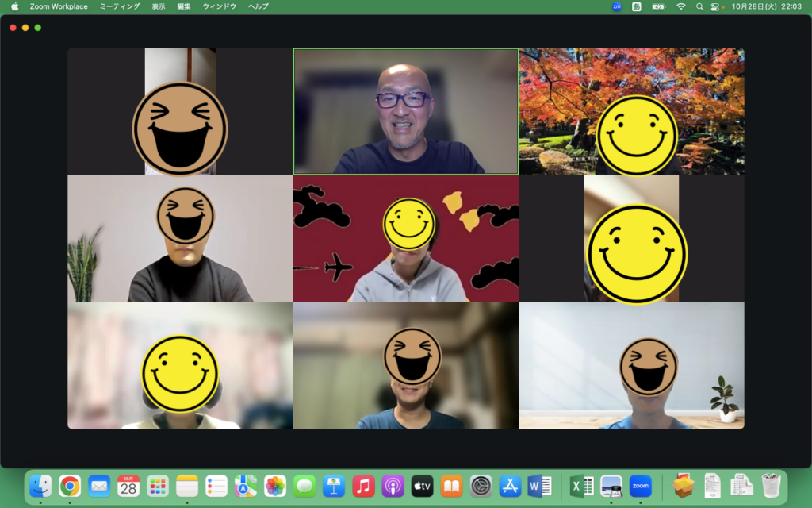
Task: Open the 表示 menu in menu bar
Action: click(x=159, y=6)
